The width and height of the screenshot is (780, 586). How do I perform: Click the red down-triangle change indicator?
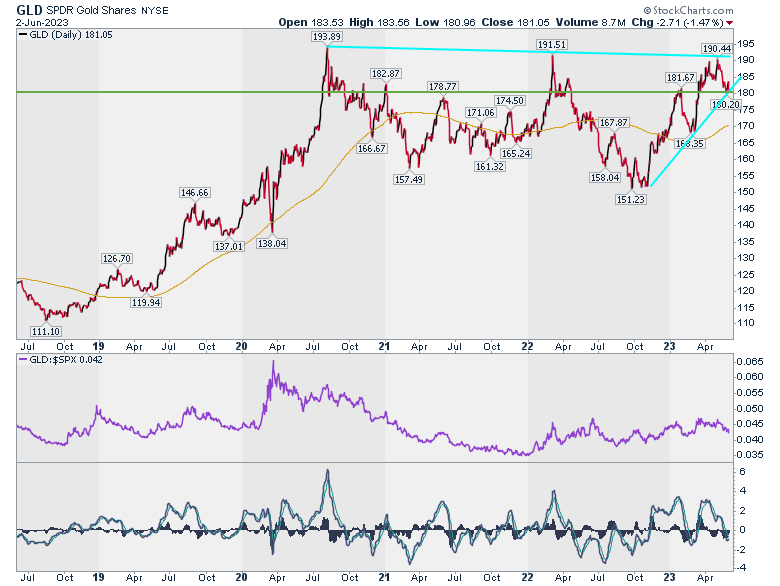click(729, 23)
